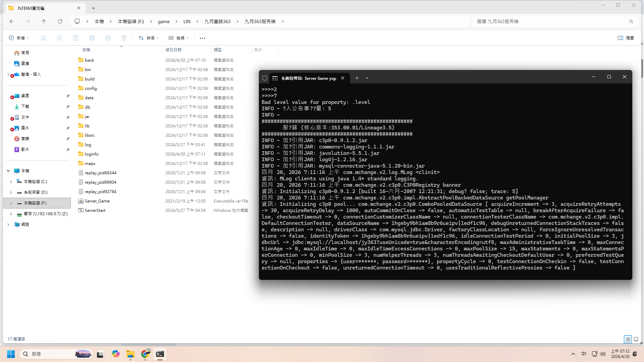Select the Server_Game jar file
This screenshot has height=362, width=644.
97,201
